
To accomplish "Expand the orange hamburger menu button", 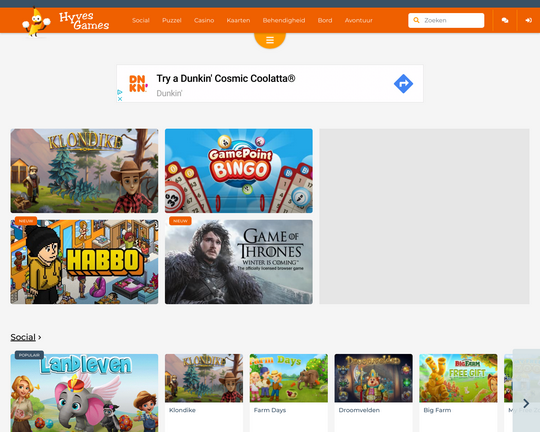I will [x=270, y=40].
